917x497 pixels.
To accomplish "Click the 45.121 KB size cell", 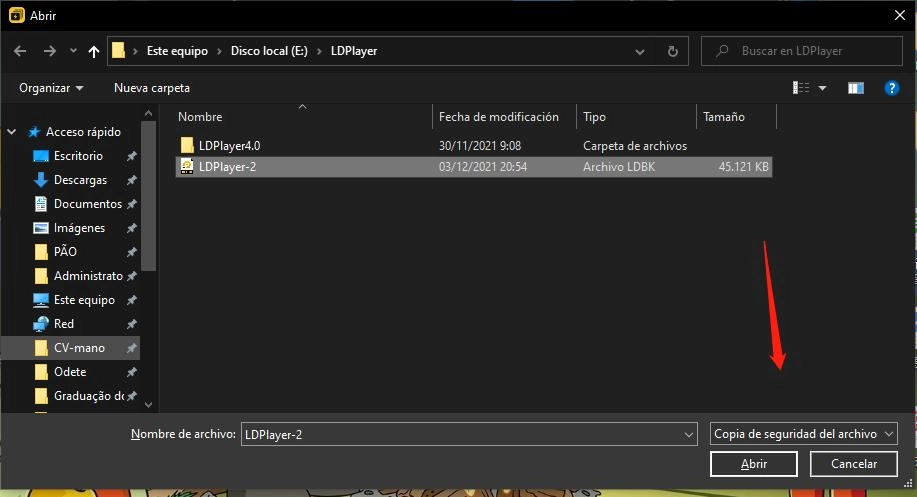I will pyautogui.click(x=743, y=167).
